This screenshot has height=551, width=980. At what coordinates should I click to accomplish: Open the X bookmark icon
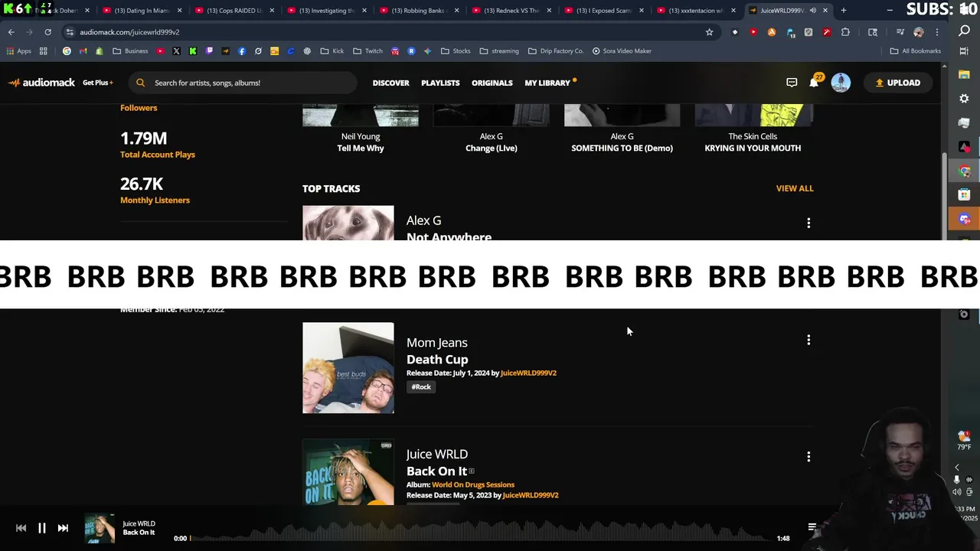click(176, 51)
